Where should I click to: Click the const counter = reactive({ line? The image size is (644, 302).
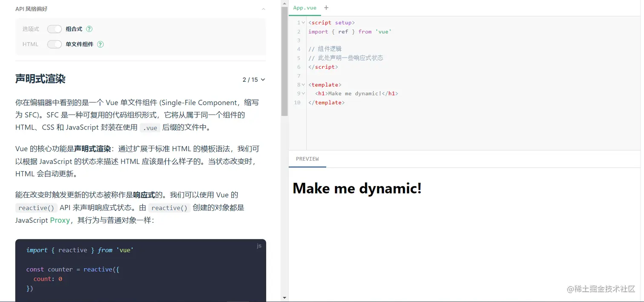72,269
